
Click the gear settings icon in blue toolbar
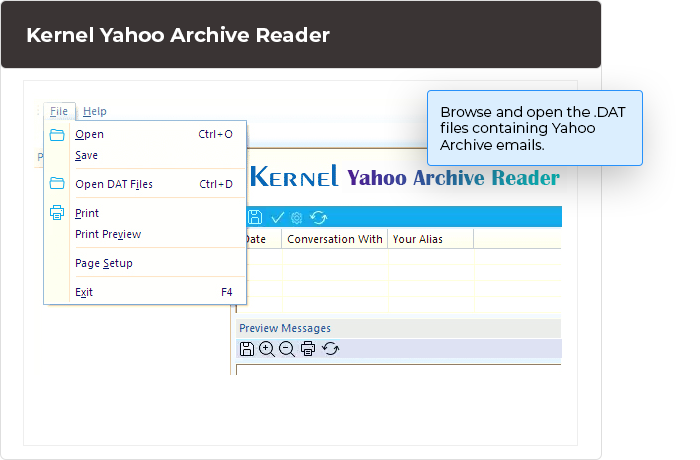point(296,218)
